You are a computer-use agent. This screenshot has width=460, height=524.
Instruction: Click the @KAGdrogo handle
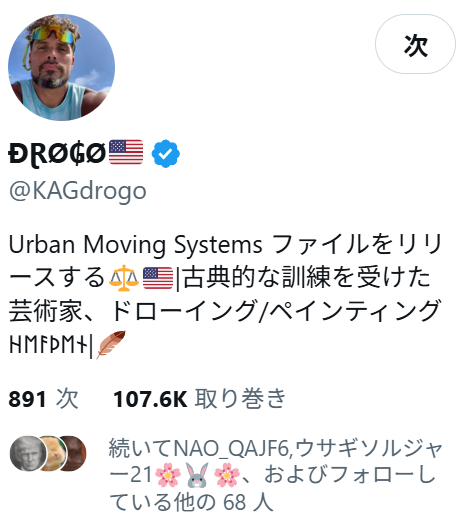point(78,191)
